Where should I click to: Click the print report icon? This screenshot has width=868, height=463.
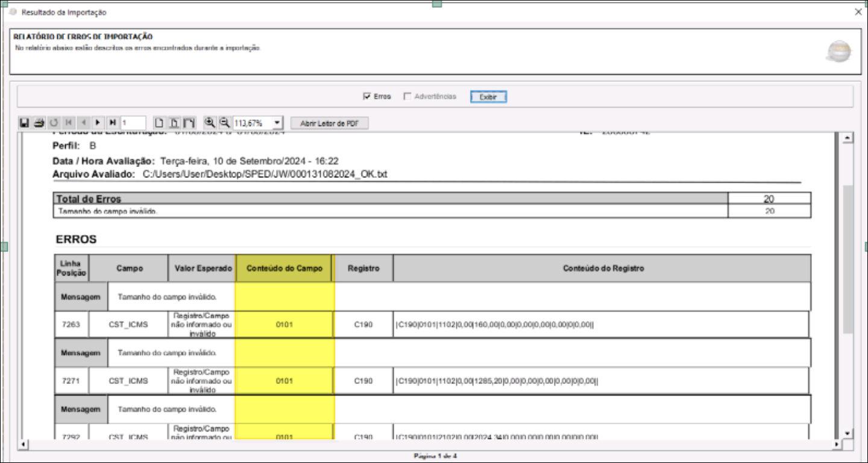[39, 123]
